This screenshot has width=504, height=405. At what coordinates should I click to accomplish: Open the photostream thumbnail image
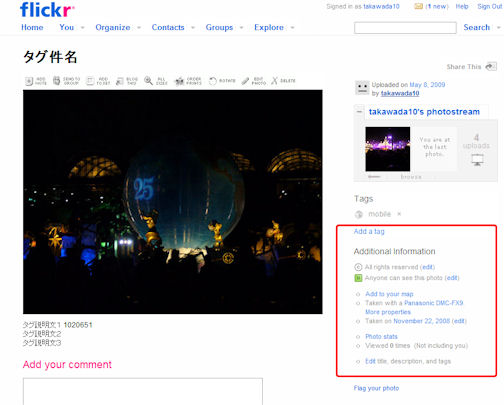tap(388, 149)
